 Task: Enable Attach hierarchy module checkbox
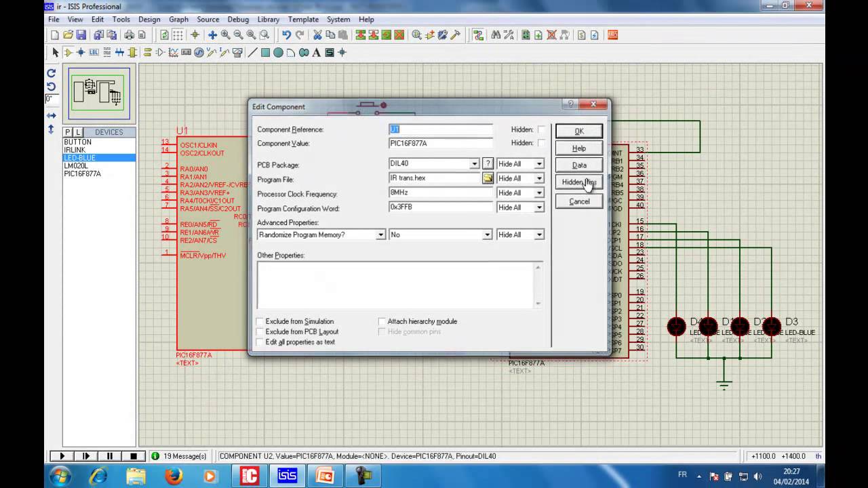tap(382, 321)
